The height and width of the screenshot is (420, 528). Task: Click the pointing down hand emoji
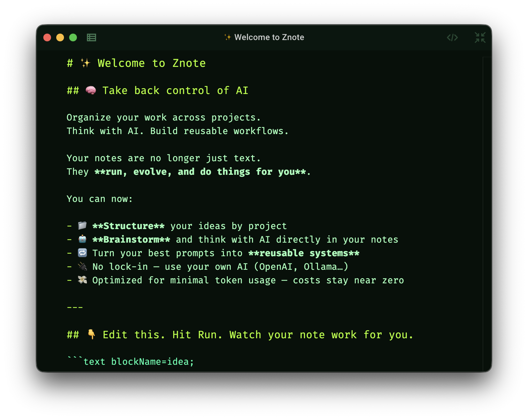click(x=91, y=334)
